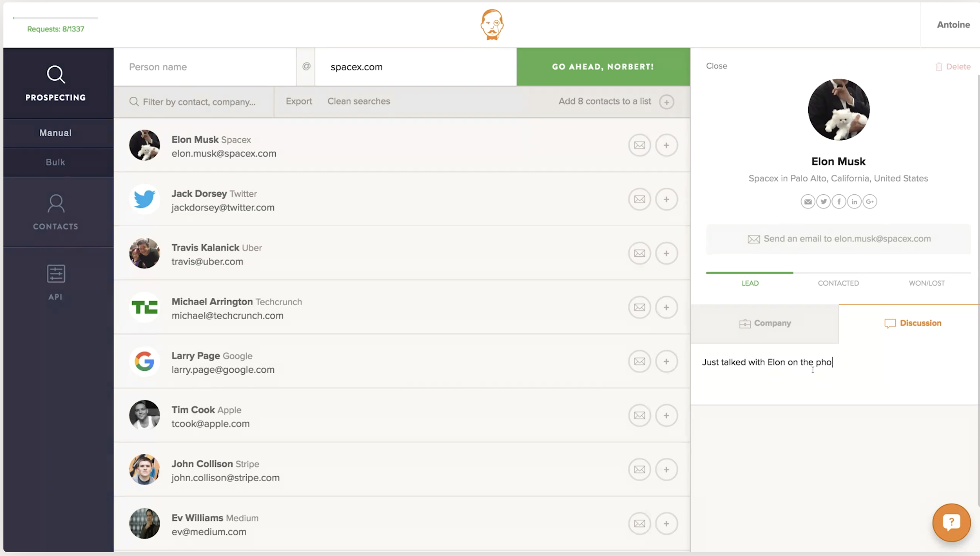The height and width of the screenshot is (556, 980).
Task: Click plus icon for Larry Page row
Action: click(x=667, y=362)
